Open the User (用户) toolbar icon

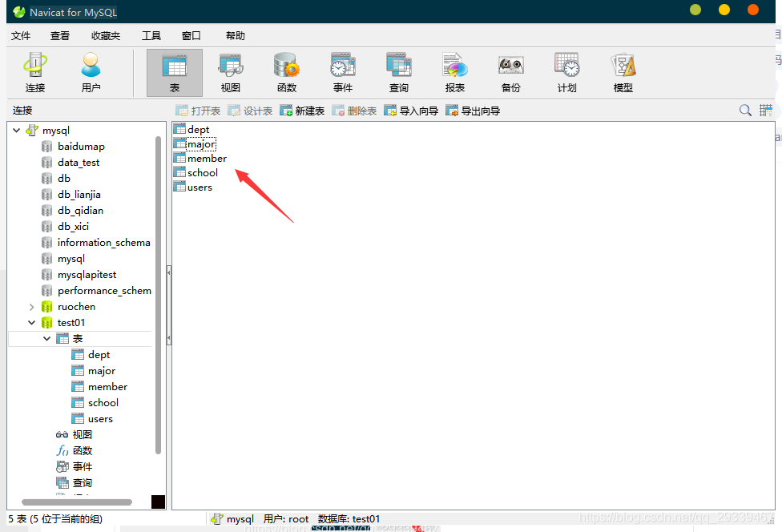click(91, 73)
